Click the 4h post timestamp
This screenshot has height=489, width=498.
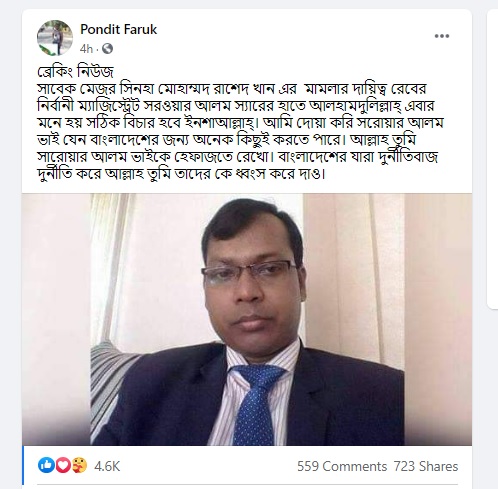(86, 49)
